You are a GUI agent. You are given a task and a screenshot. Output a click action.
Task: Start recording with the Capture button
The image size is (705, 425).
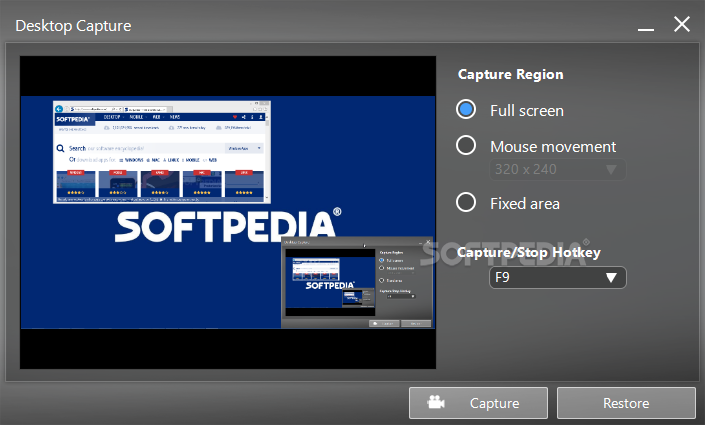[x=478, y=403]
